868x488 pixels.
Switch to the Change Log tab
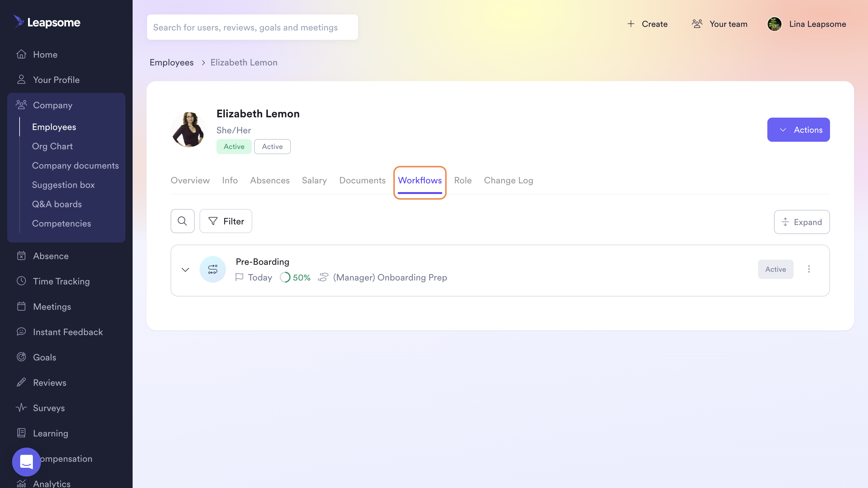pos(508,180)
